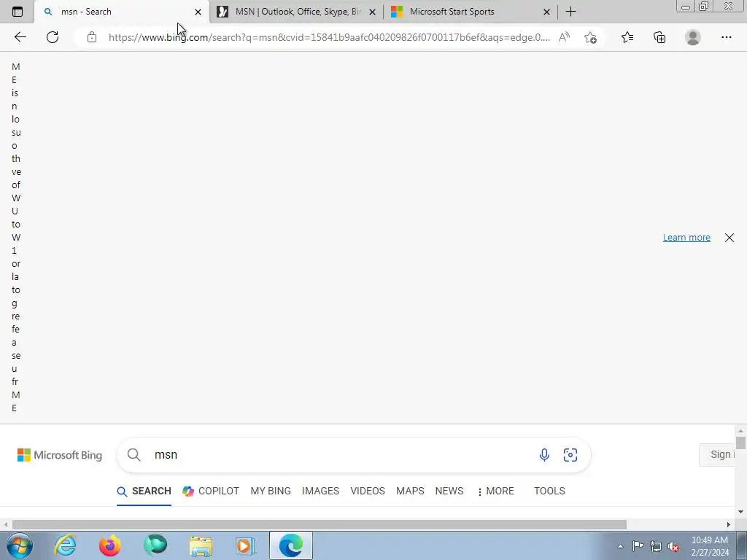
Task: Open Action Center flag icon
Action: pyautogui.click(x=638, y=546)
